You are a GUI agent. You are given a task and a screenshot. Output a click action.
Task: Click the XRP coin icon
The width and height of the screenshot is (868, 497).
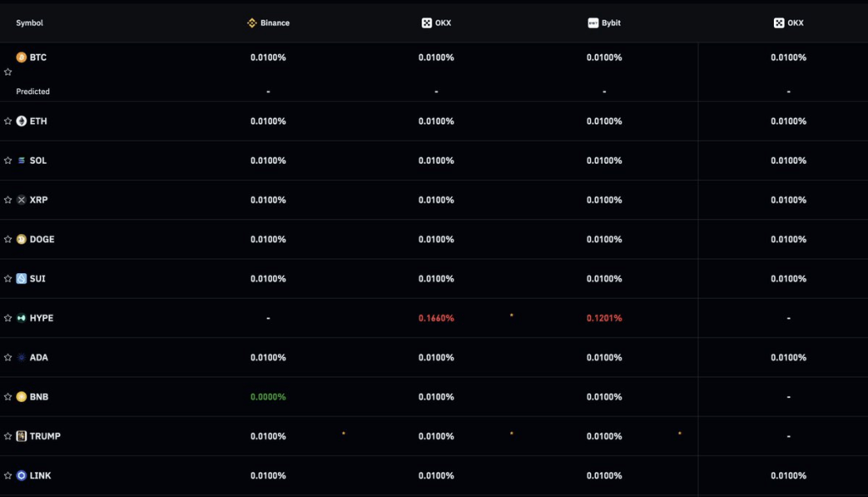pos(21,200)
